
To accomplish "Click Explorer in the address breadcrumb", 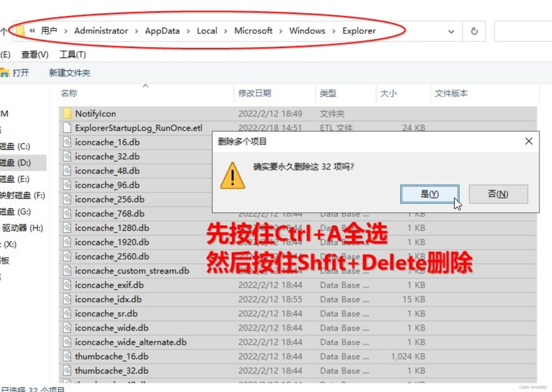I will pyautogui.click(x=359, y=31).
